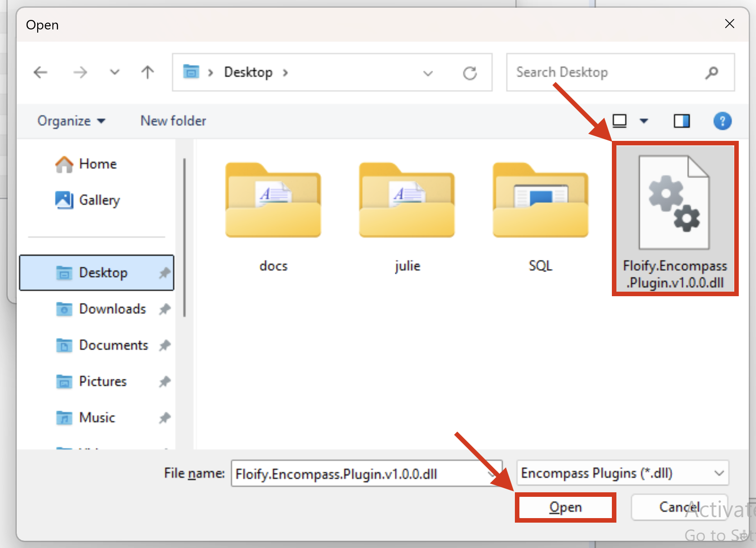Open the view options dropdown arrow
Screen dimensions: 756x548
tap(644, 121)
